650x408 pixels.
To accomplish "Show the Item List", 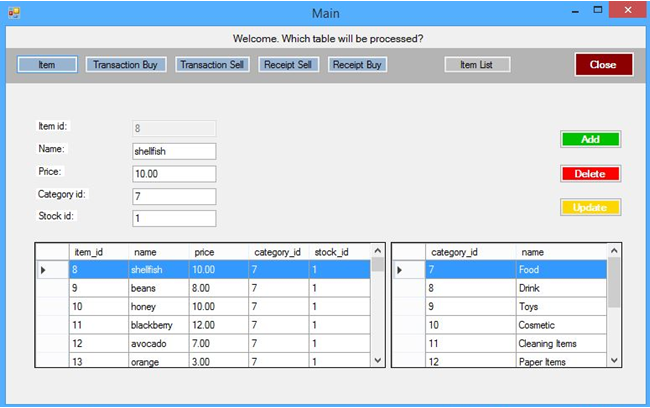I will [478, 65].
